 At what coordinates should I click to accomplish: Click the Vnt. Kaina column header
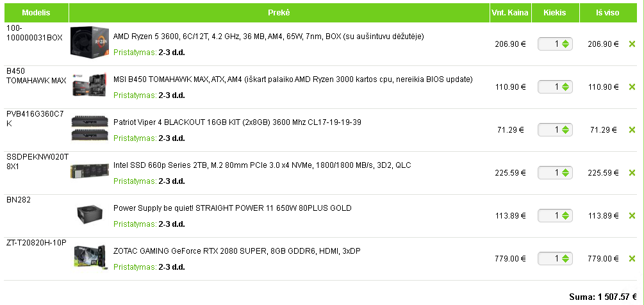click(509, 13)
